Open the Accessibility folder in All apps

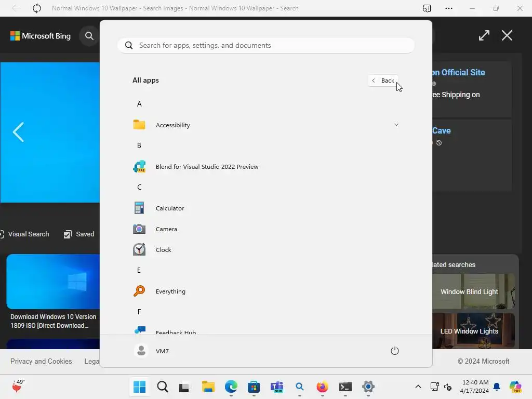coord(265,125)
